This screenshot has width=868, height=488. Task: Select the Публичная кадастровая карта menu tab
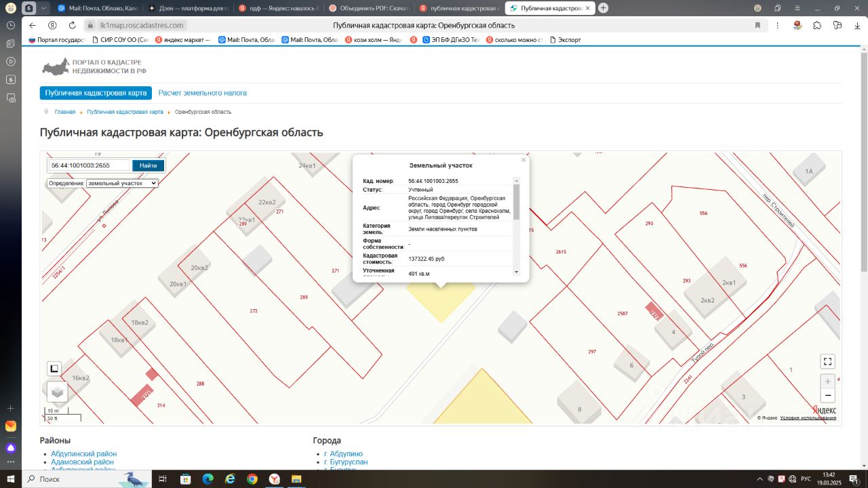coord(96,93)
